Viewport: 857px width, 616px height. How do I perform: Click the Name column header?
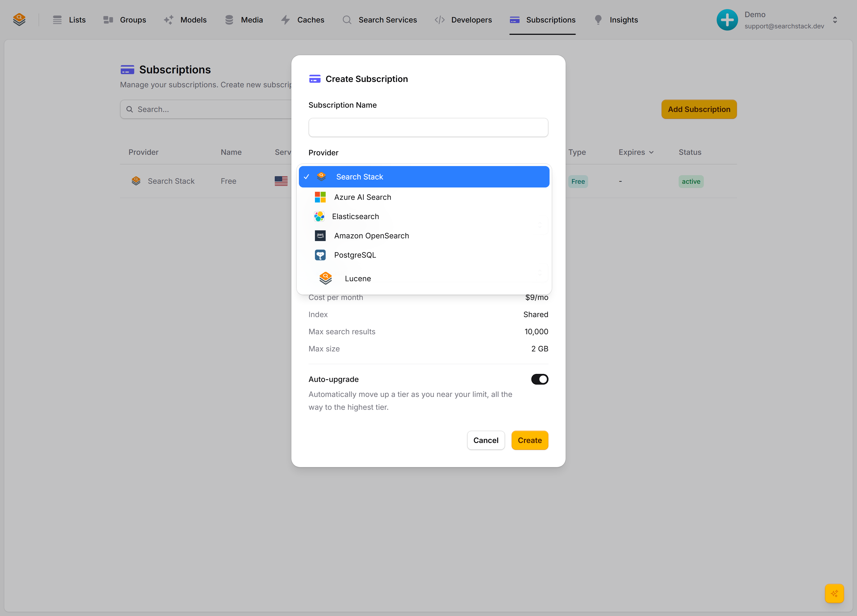tap(231, 152)
